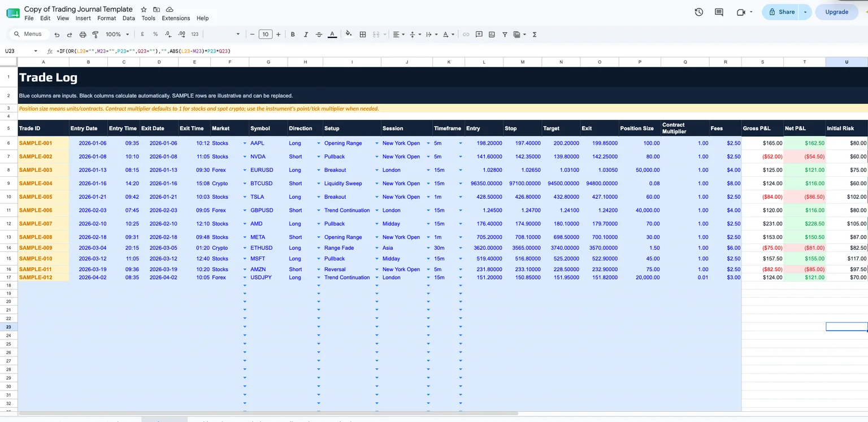
Task: Decrease decimal places
Action: [x=168, y=34]
